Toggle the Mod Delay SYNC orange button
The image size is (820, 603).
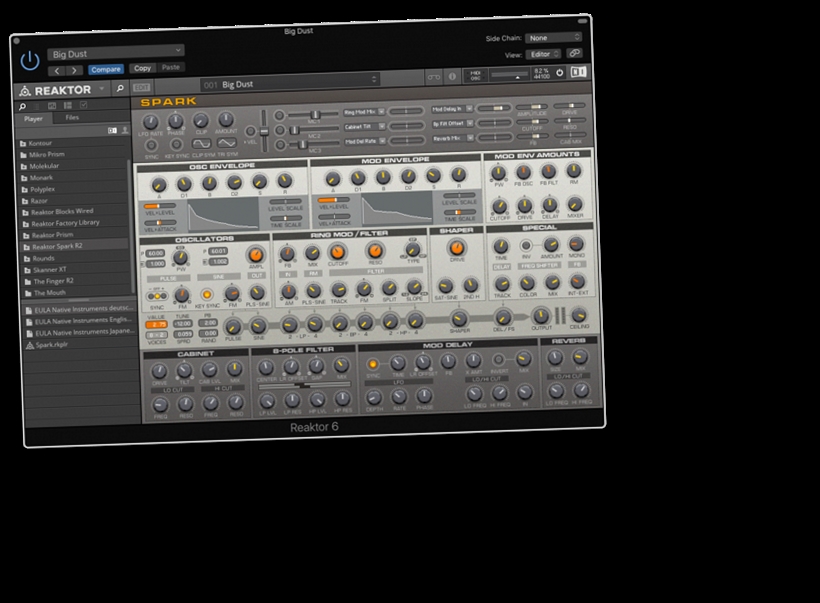(x=372, y=364)
